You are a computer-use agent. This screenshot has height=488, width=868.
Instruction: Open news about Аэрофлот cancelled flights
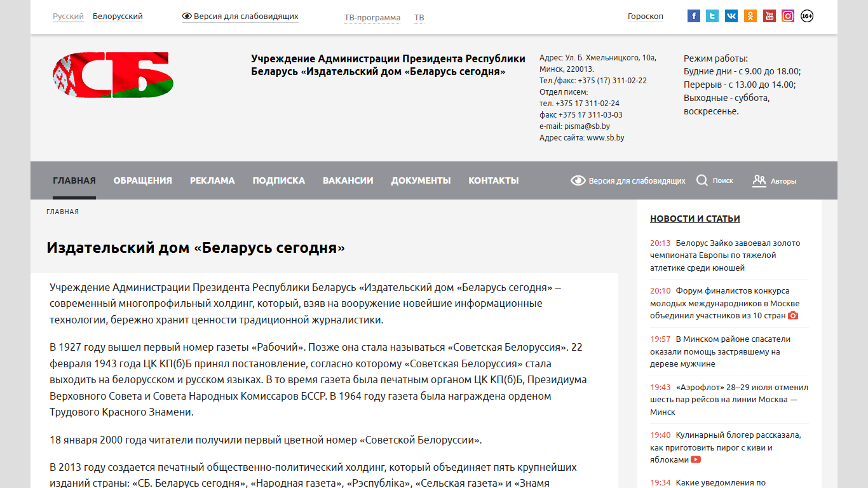729,400
